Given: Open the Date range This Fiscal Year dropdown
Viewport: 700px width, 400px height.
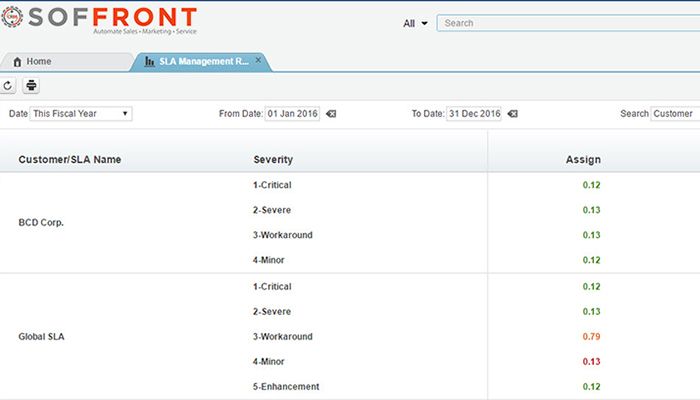Looking at the screenshot, I should [81, 113].
